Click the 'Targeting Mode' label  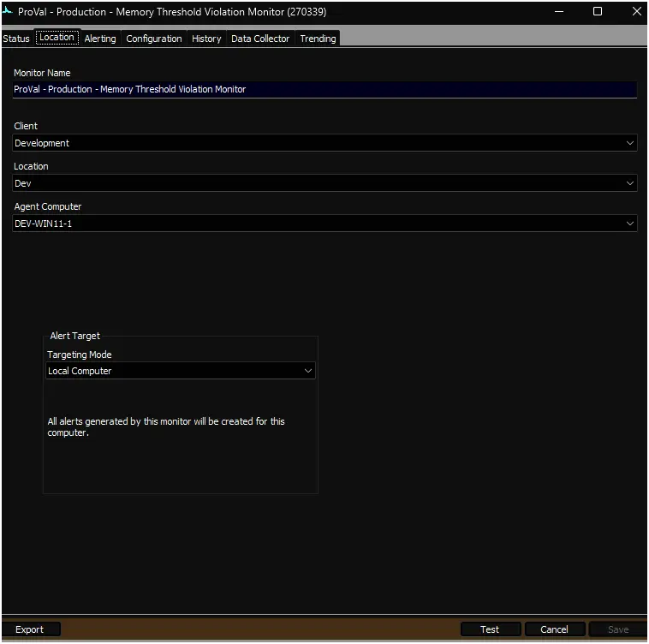79,355
